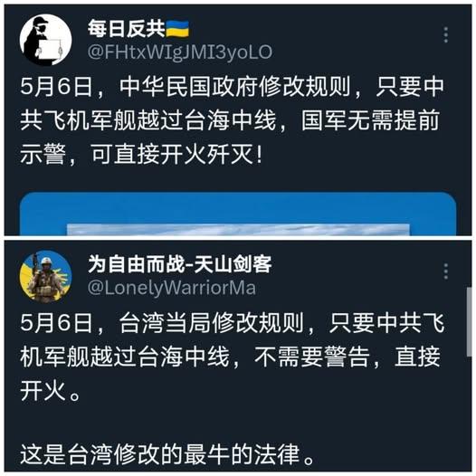Image resolution: width=476 pixels, height=476 pixels.
Task: Open the attached image in the first post
Action: point(238,229)
